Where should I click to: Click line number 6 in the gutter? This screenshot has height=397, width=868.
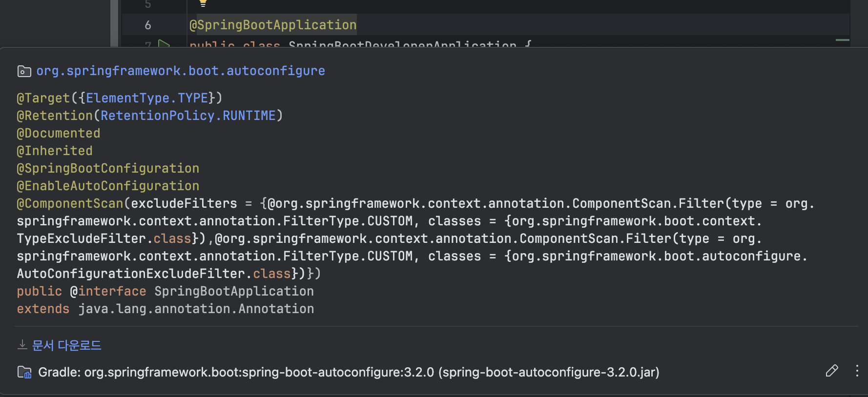(x=148, y=25)
